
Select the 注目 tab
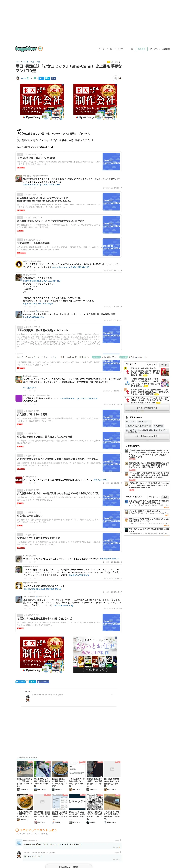click(x=62, y=357)
